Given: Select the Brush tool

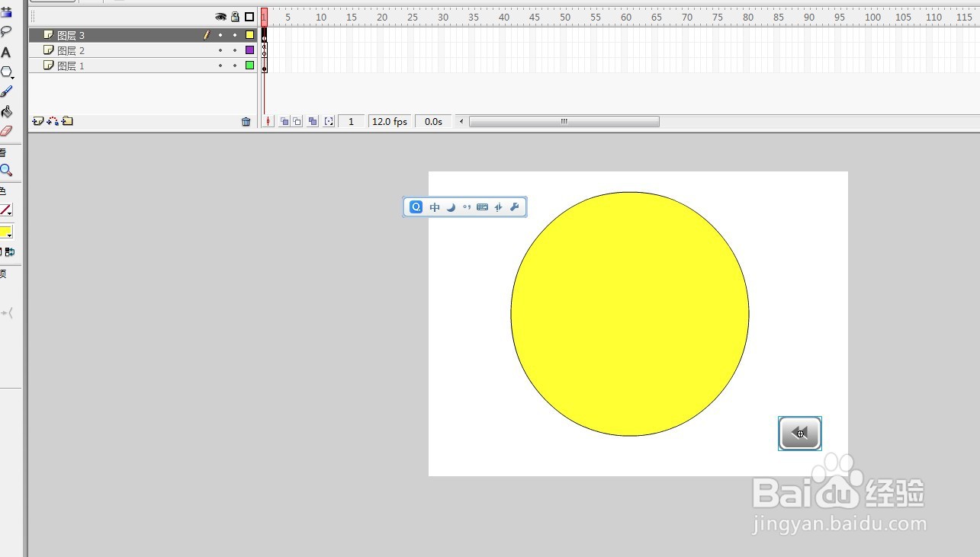Looking at the screenshot, I should click(6, 91).
